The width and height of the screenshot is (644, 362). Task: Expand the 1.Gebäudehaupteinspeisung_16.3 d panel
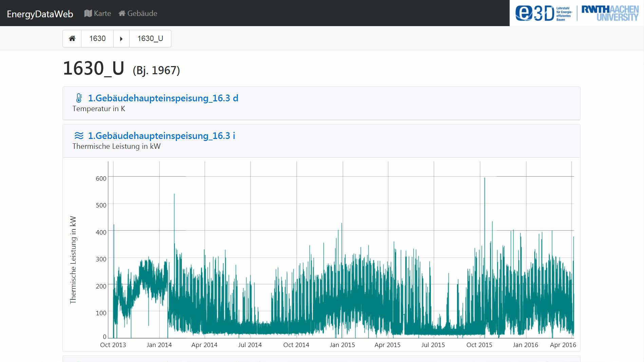click(163, 98)
